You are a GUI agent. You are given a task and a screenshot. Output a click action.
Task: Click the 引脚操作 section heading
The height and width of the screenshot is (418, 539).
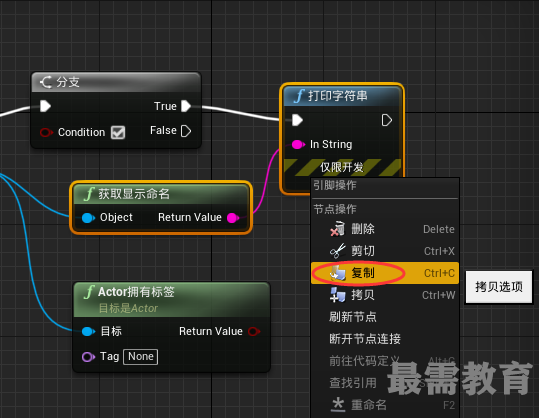335,185
